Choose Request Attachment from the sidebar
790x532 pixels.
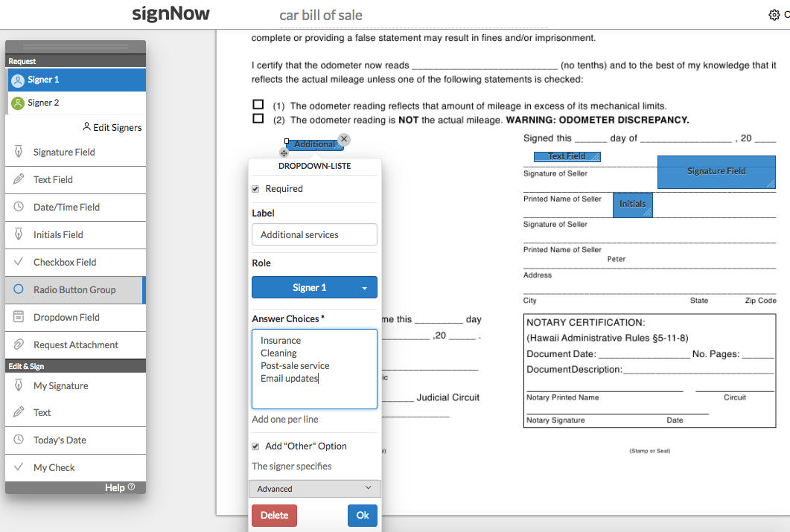(75, 344)
